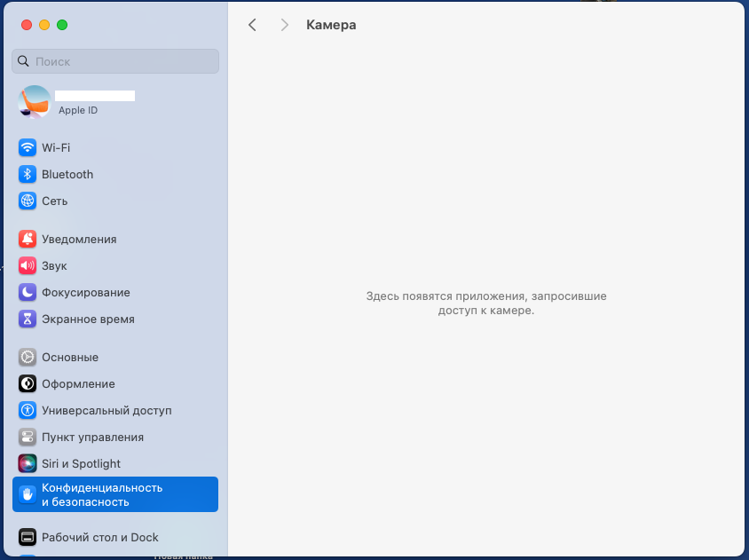
Task: Click Универсальный доступ accessibility icon
Action: click(28, 410)
